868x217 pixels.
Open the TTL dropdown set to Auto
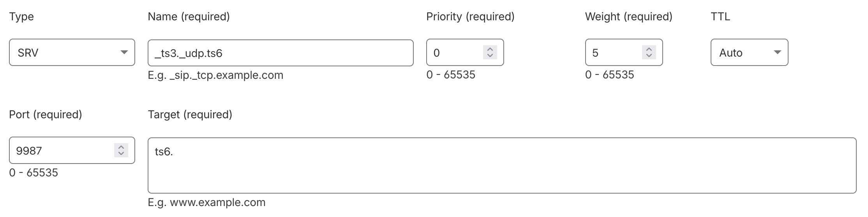click(749, 52)
